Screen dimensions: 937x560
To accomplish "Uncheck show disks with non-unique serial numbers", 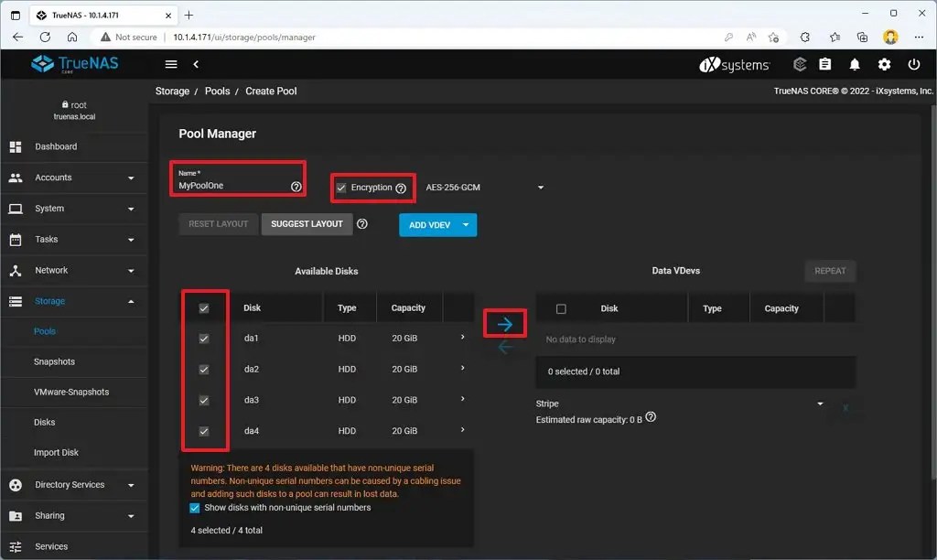I will 195,508.
